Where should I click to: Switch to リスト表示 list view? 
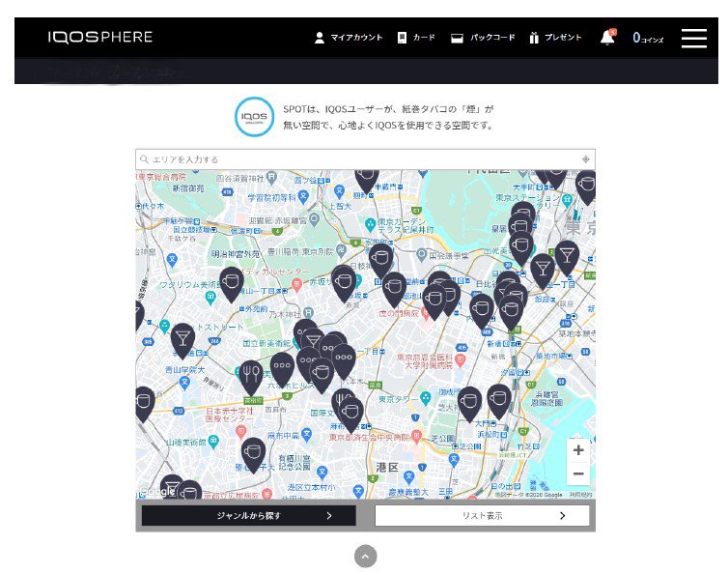click(482, 515)
